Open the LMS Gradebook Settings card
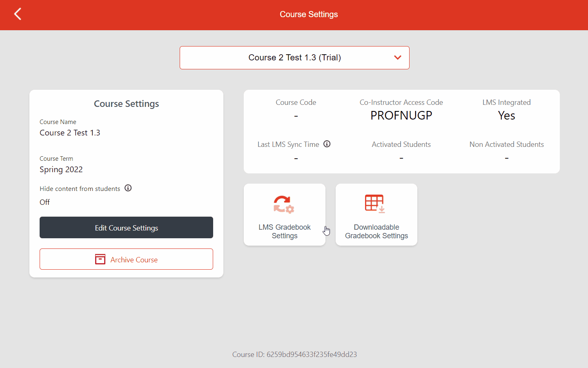 tap(284, 215)
